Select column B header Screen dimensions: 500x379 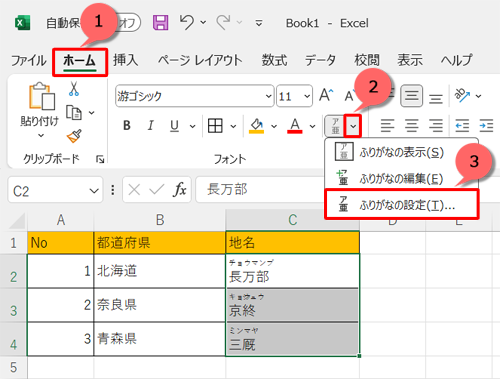pos(160,220)
